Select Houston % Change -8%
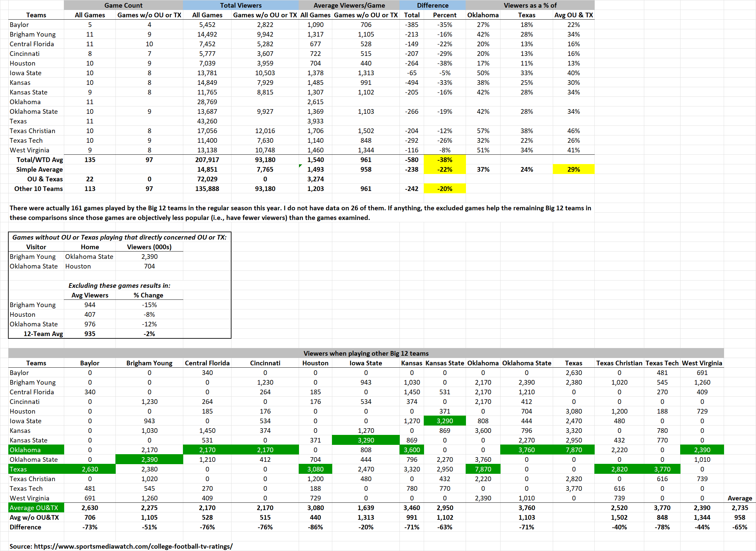The width and height of the screenshot is (756, 551). pos(149,314)
